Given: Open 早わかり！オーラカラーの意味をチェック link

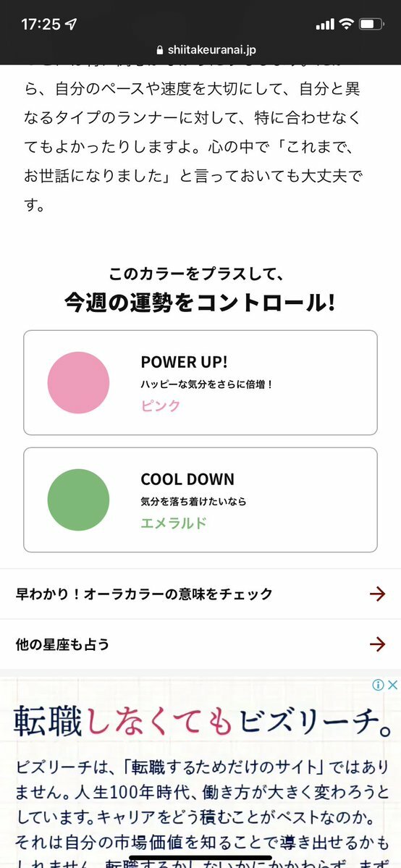Looking at the screenshot, I should coord(200,594).
